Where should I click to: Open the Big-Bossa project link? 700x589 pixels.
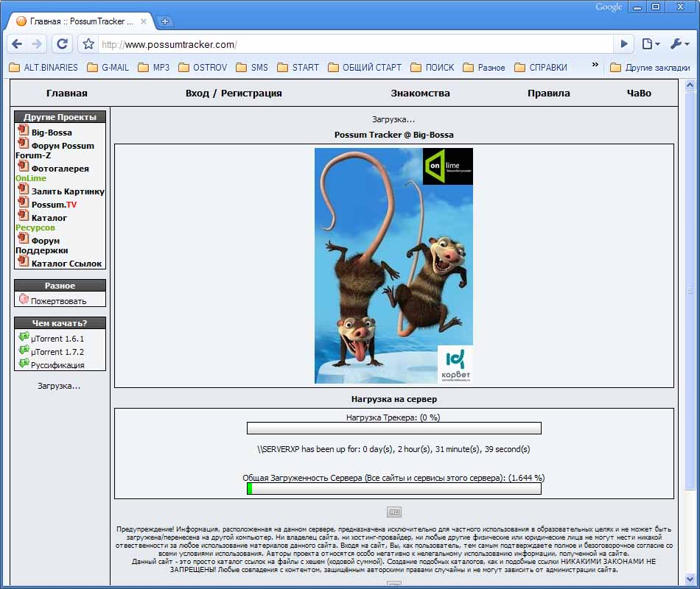[x=52, y=133]
